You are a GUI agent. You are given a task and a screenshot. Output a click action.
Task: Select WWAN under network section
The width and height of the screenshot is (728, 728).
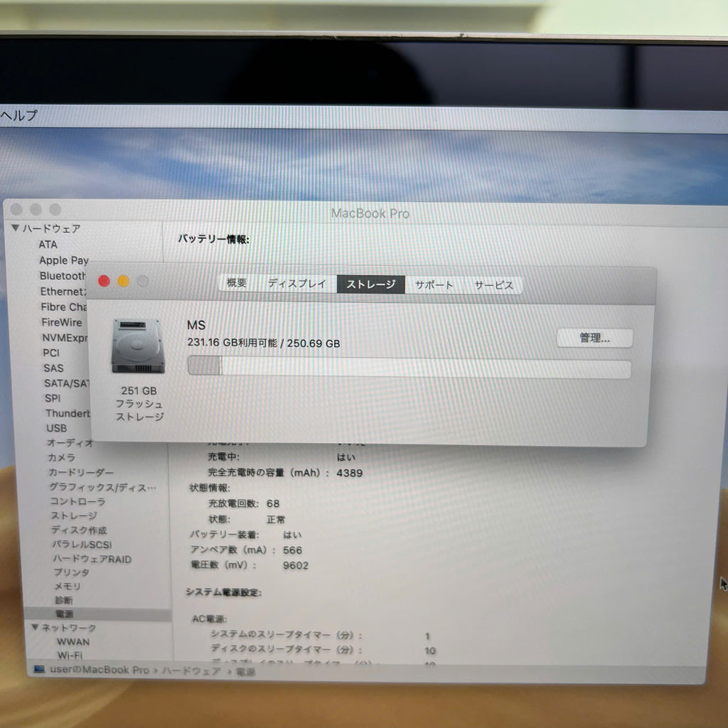pyautogui.click(x=73, y=642)
